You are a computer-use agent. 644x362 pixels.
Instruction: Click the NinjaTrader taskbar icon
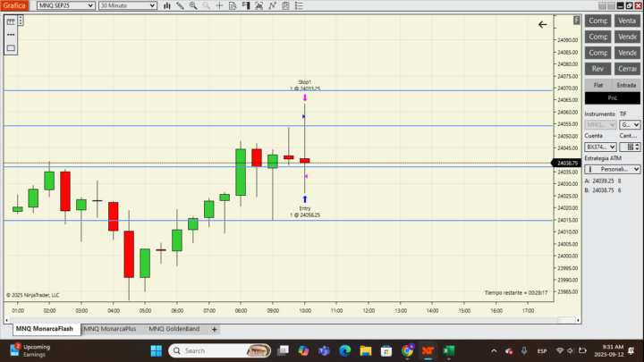(428, 351)
